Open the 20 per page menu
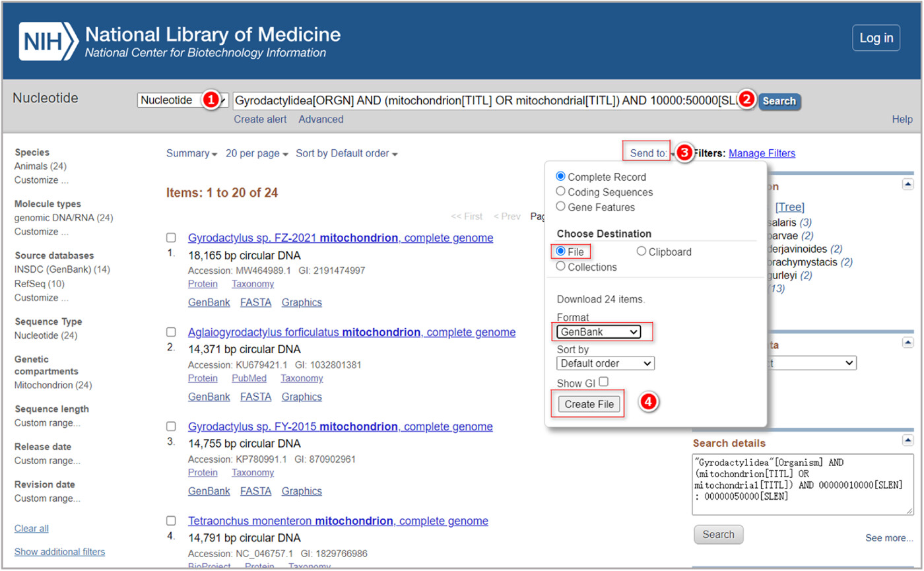 coord(257,153)
